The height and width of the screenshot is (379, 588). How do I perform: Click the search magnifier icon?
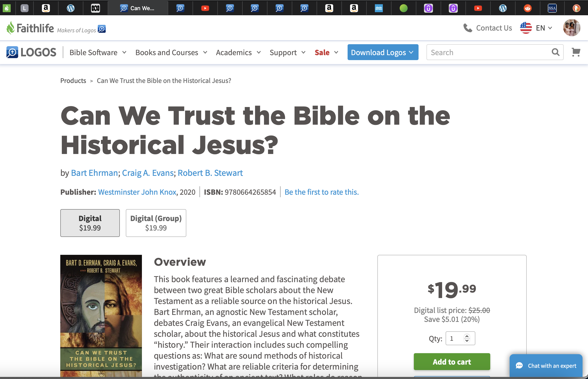[555, 52]
